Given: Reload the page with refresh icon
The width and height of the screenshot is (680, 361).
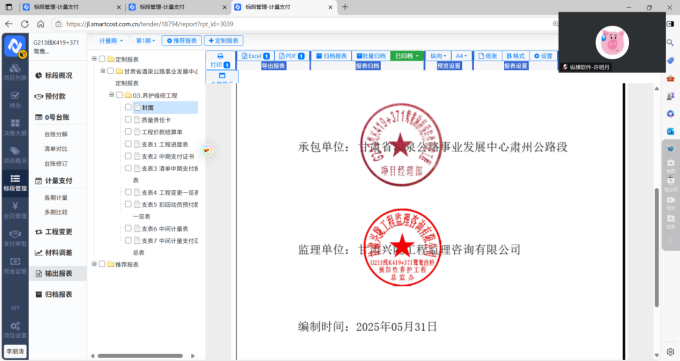Looking at the screenshot, I should pos(25,24).
